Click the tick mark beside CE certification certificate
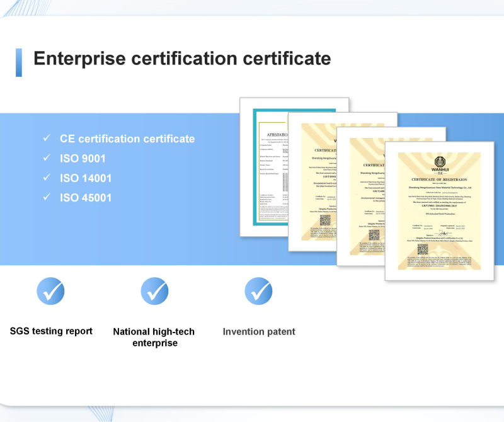Screen dimensions: 504x422 46,139
